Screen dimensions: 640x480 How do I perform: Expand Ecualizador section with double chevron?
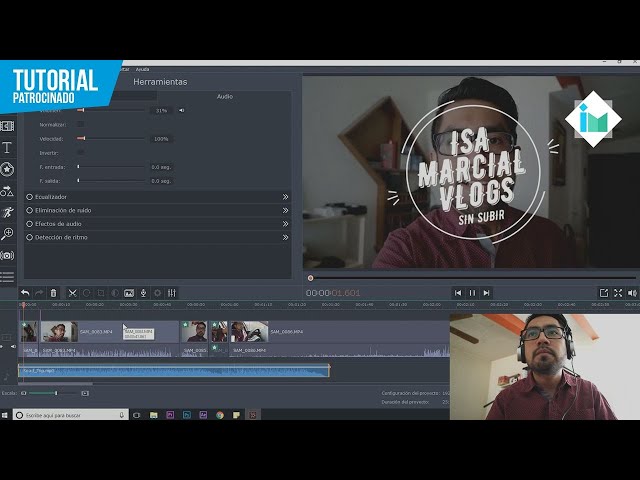click(285, 197)
